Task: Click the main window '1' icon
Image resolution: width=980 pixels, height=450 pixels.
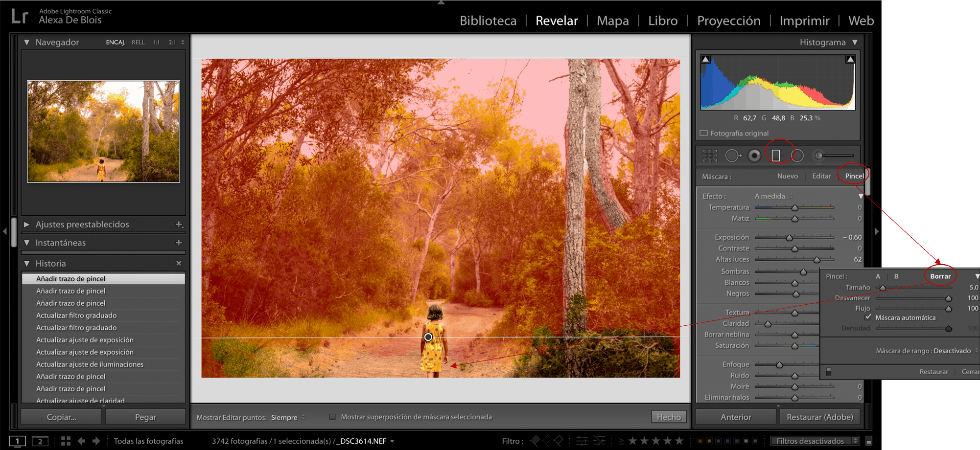Action: click(18, 441)
